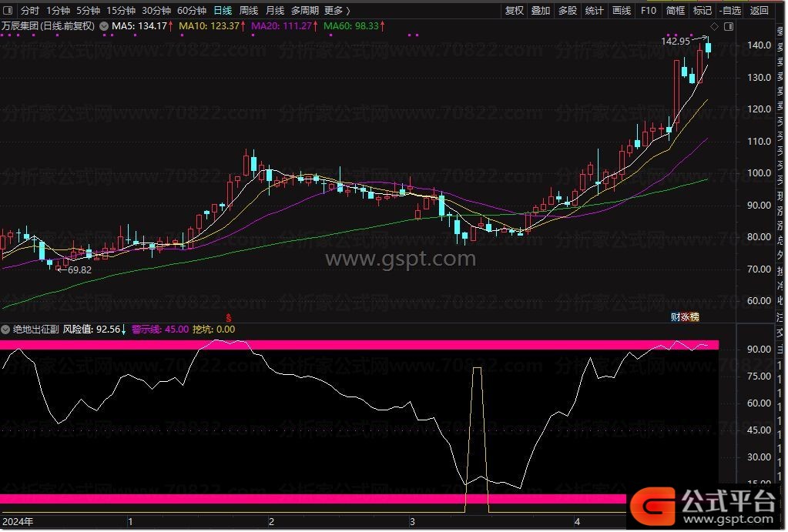Image resolution: width=788 pixels, height=532 pixels.
Task: Remove stock via -自选 button
Action: [x=730, y=10]
